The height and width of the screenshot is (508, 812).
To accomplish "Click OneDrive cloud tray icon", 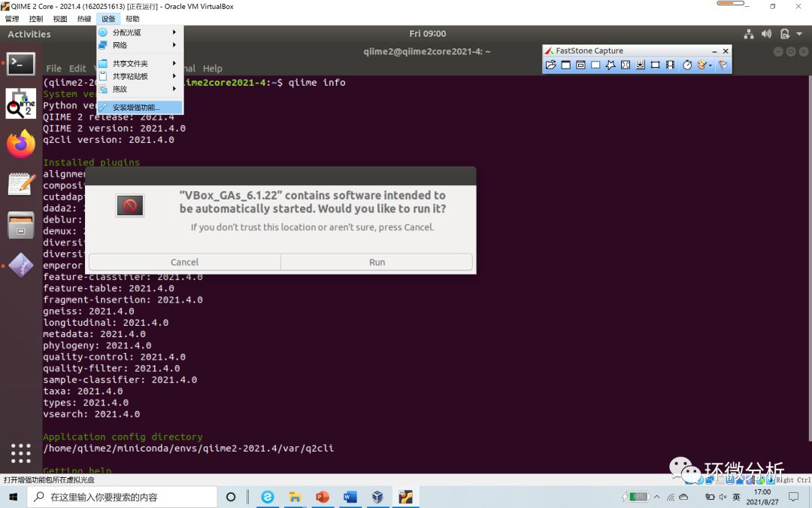I will coord(683,497).
